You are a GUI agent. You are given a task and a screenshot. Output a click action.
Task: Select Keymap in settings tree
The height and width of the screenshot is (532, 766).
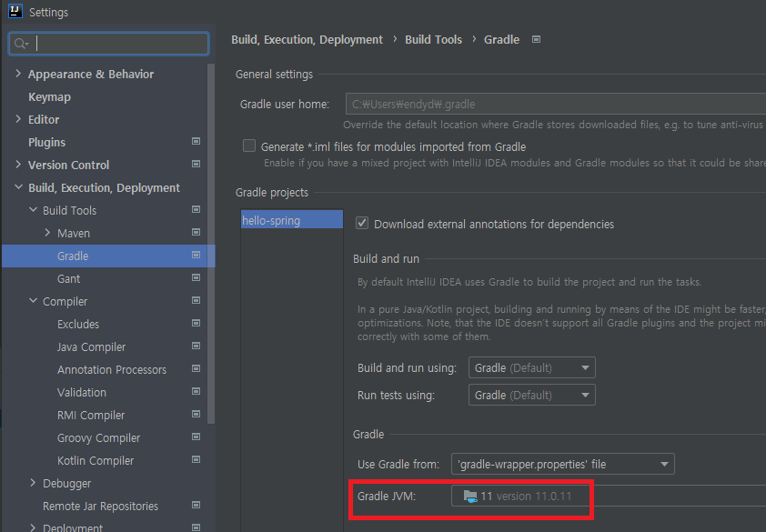tap(49, 97)
